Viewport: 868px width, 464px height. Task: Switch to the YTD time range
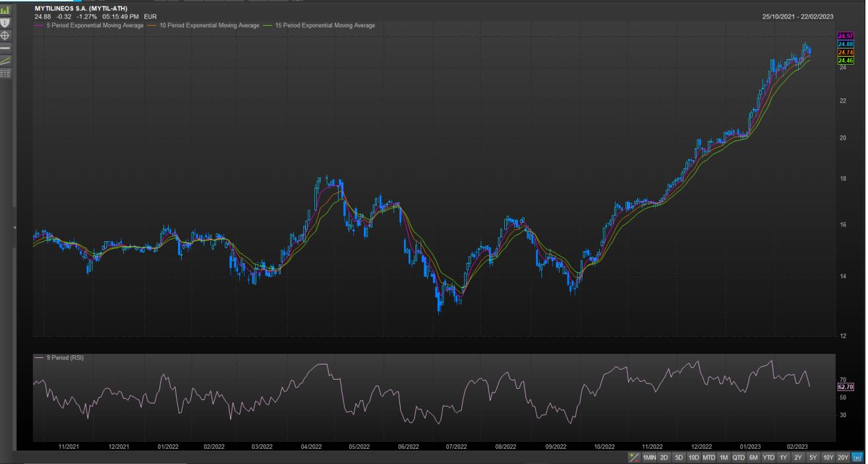point(768,457)
